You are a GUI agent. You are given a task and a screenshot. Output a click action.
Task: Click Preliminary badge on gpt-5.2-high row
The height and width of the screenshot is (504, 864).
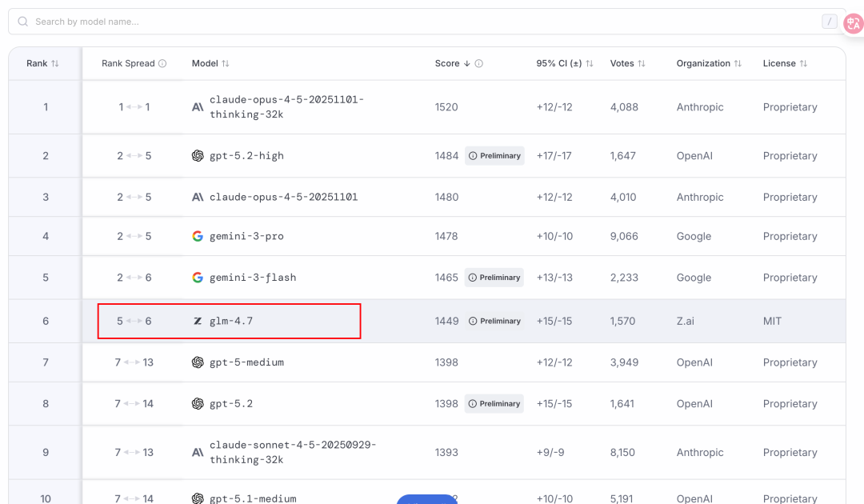(494, 156)
